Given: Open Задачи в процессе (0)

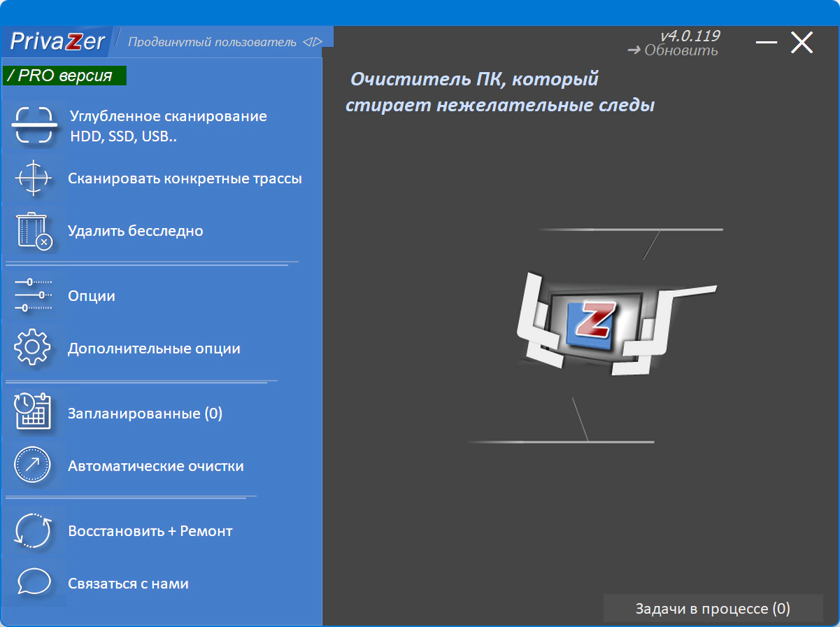Looking at the screenshot, I should (712, 607).
